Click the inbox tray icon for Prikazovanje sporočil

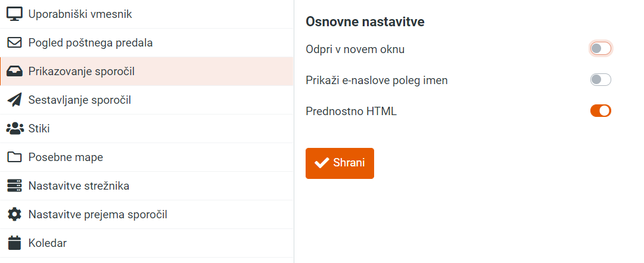[x=14, y=72]
